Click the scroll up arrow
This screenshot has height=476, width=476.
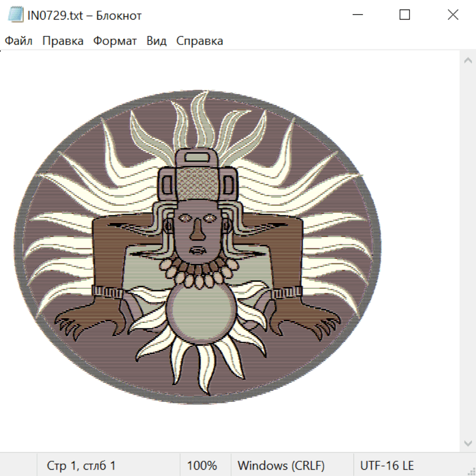[468, 61]
